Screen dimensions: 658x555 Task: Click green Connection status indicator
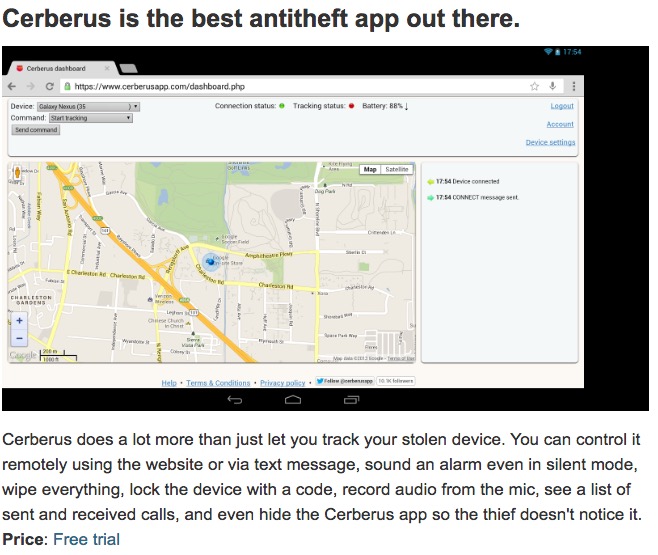point(282,106)
